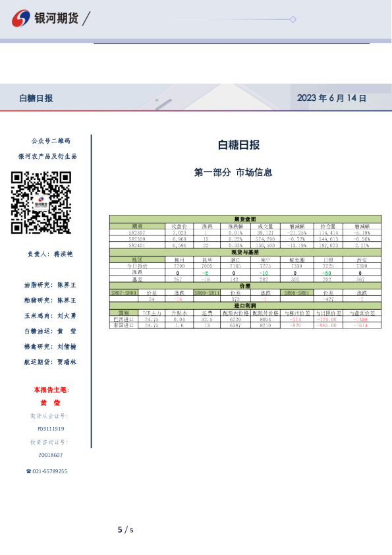The width and height of the screenshot is (392, 555).
Task: Click the spread label SR09-SR11
Action: point(207,293)
